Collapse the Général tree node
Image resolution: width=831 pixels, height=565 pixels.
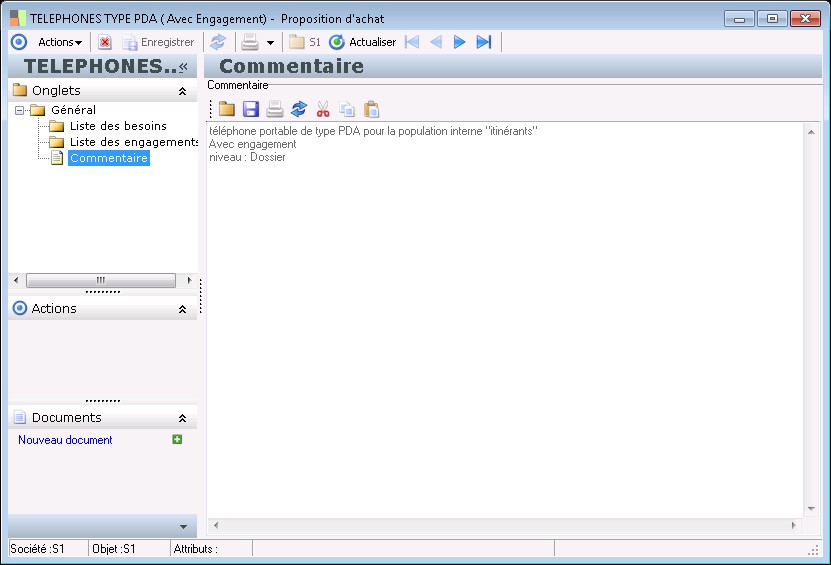pos(20,110)
